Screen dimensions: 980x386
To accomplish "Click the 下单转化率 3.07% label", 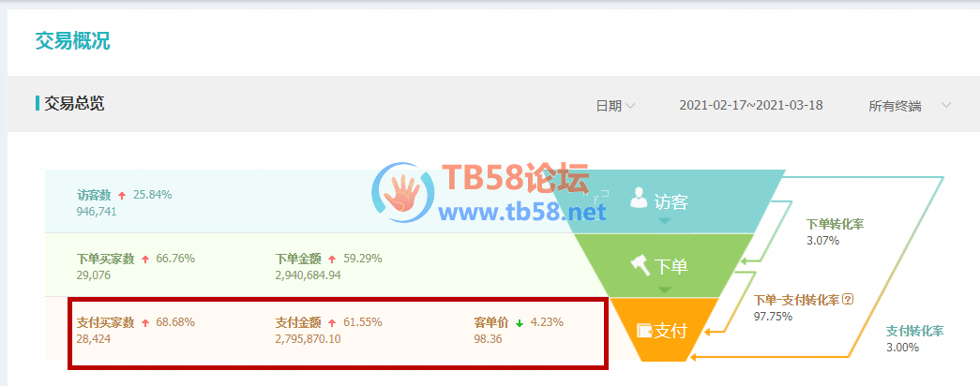I will tap(835, 231).
